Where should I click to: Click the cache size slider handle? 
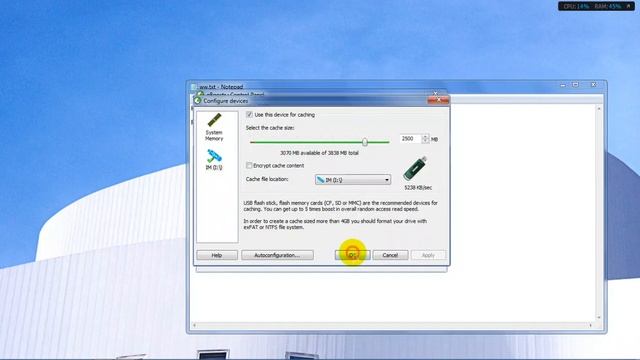(x=364, y=142)
